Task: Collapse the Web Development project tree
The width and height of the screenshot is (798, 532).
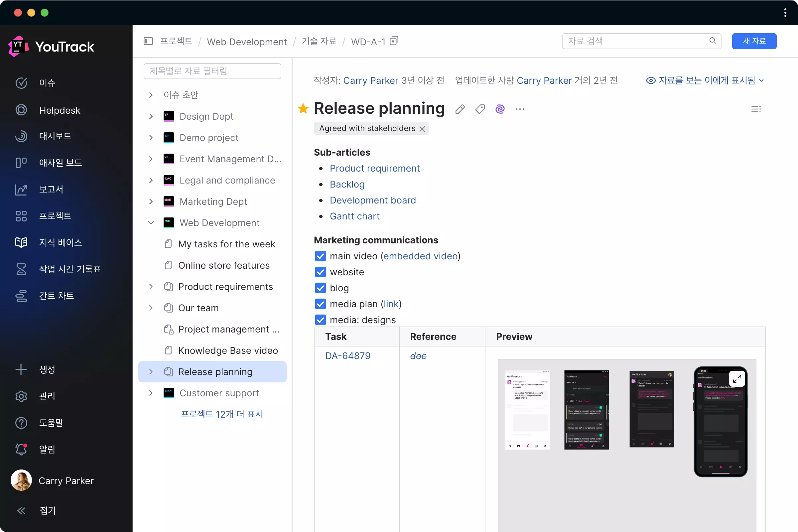Action: point(151,223)
